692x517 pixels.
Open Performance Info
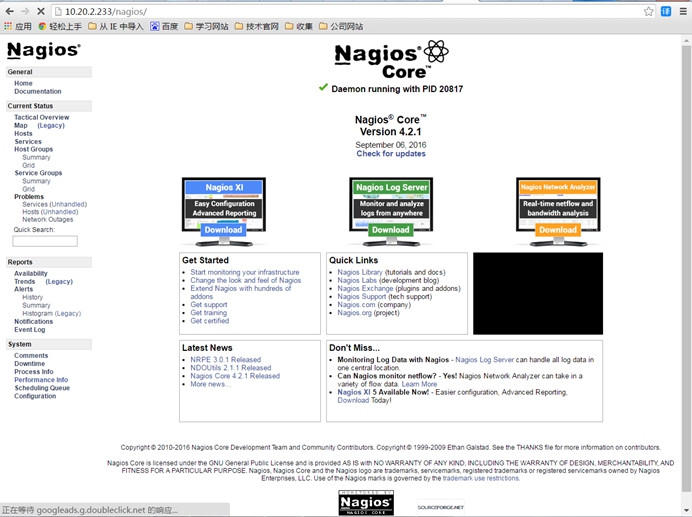coord(41,380)
